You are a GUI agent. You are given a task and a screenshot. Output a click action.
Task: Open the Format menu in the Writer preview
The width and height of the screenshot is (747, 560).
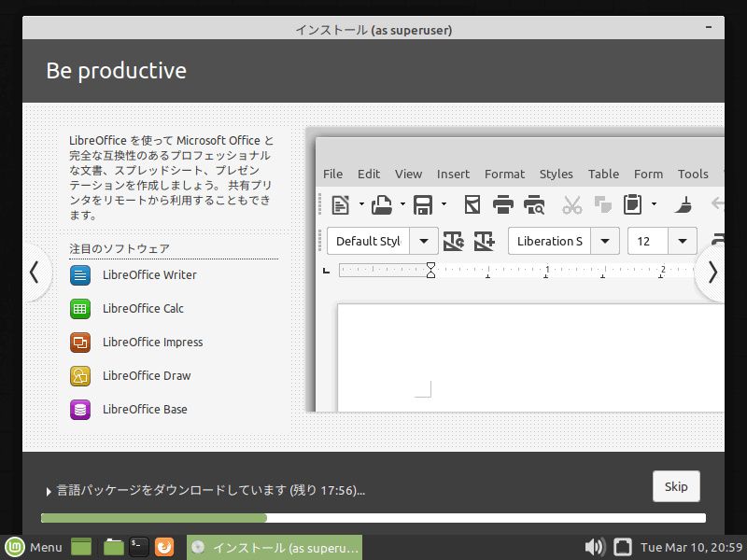tap(504, 175)
